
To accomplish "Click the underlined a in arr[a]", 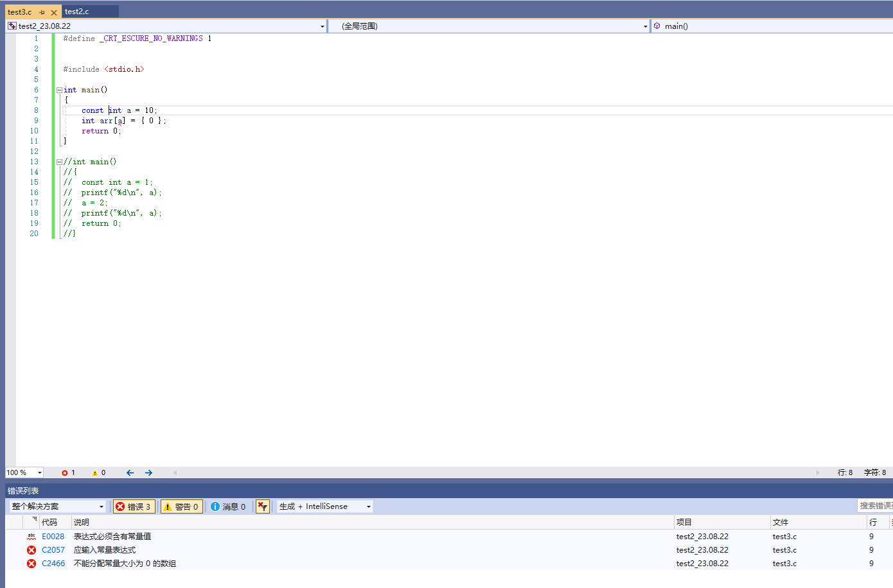I will 120,121.
